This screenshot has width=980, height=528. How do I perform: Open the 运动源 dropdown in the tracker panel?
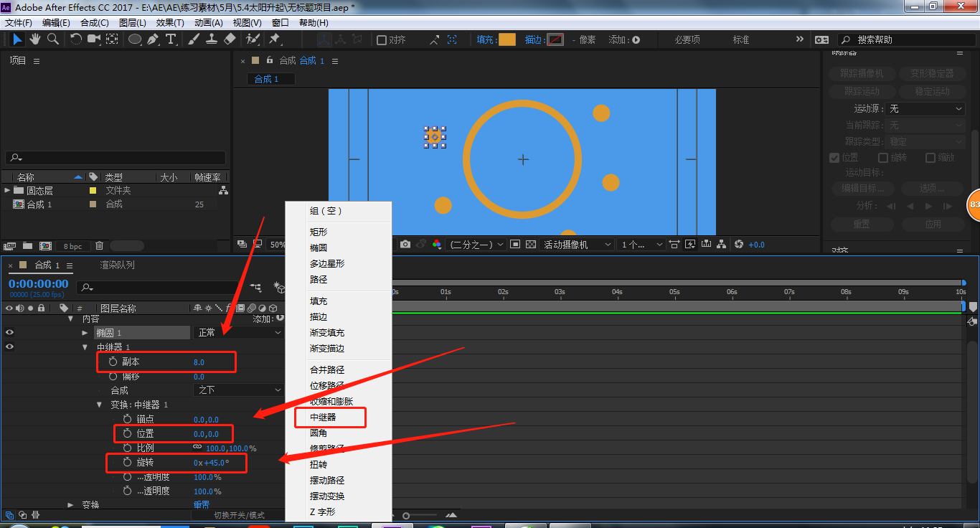925,109
